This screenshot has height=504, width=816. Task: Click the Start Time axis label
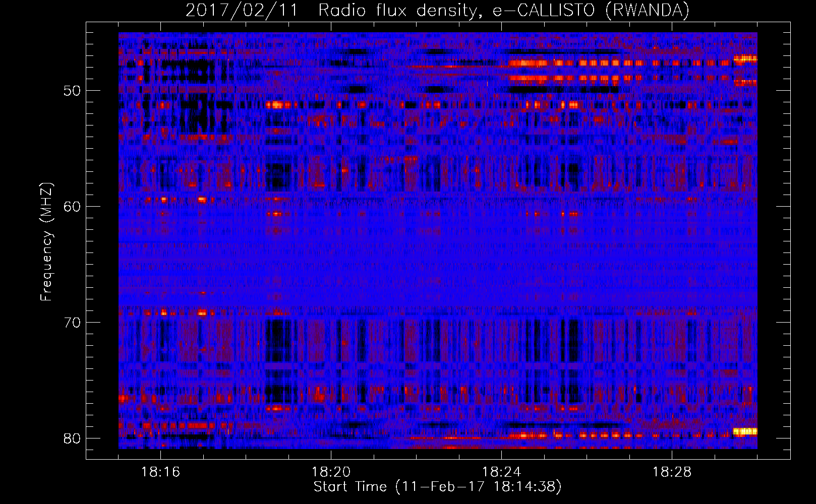[x=437, y=487]
